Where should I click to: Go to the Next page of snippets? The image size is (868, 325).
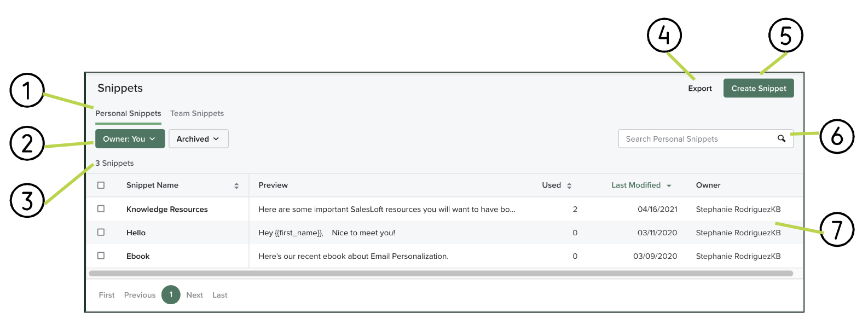pos(194,295)
